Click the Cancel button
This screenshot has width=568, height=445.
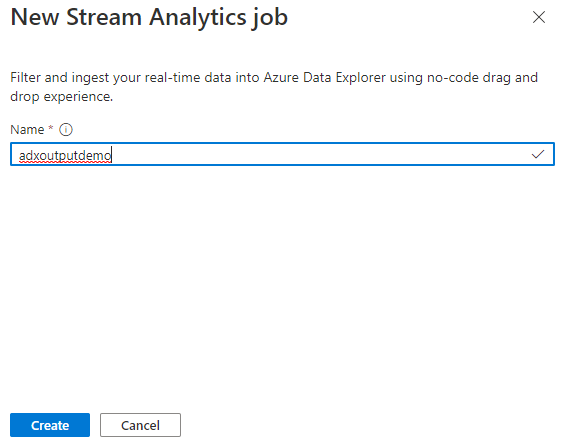(x=140, y=425)
